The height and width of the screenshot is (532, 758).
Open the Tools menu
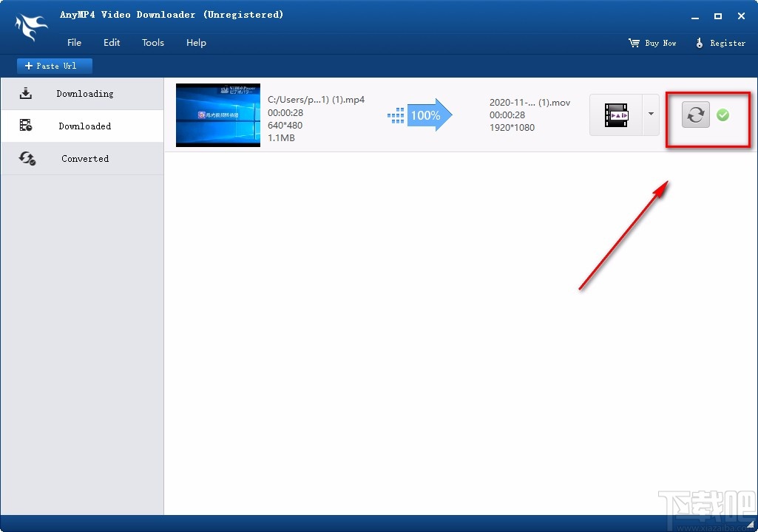(153, 43)
